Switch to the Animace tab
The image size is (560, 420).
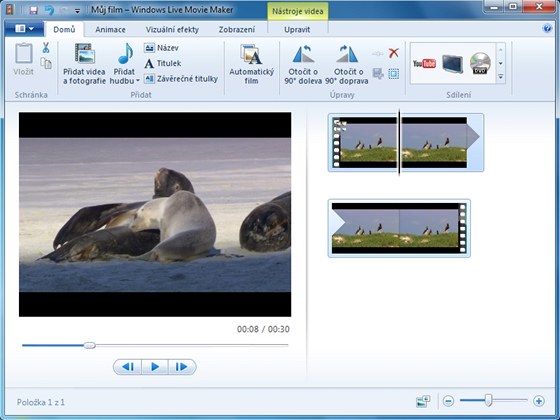coord(110,30)
